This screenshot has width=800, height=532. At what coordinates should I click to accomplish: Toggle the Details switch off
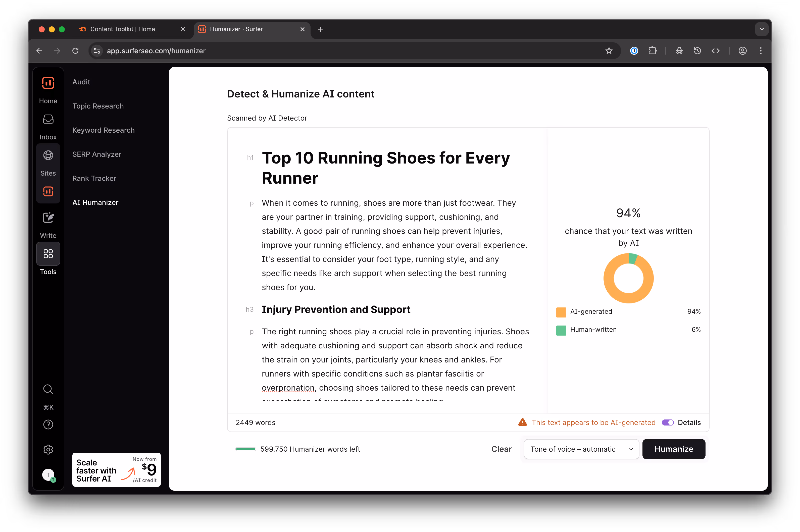click(x=667, y=422)
